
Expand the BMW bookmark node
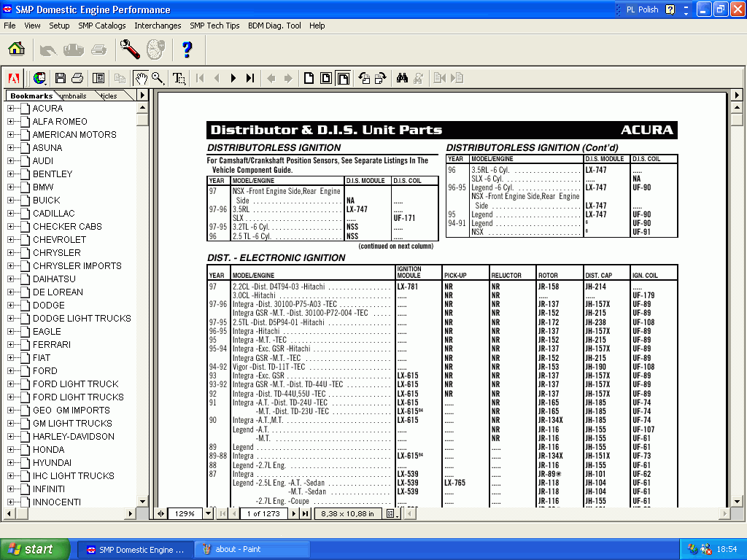10,187
